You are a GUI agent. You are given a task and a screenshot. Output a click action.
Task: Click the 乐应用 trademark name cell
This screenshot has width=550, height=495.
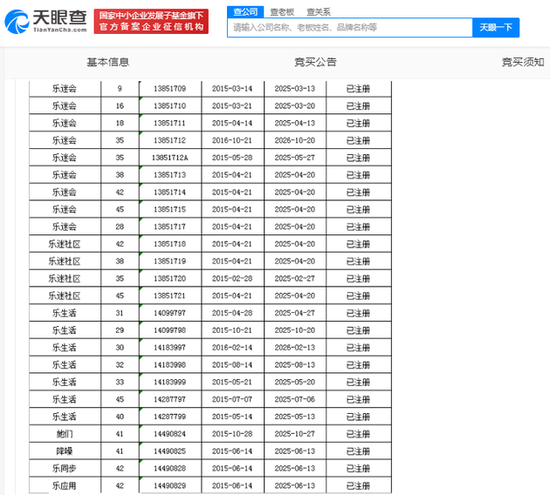click(65, 486)
